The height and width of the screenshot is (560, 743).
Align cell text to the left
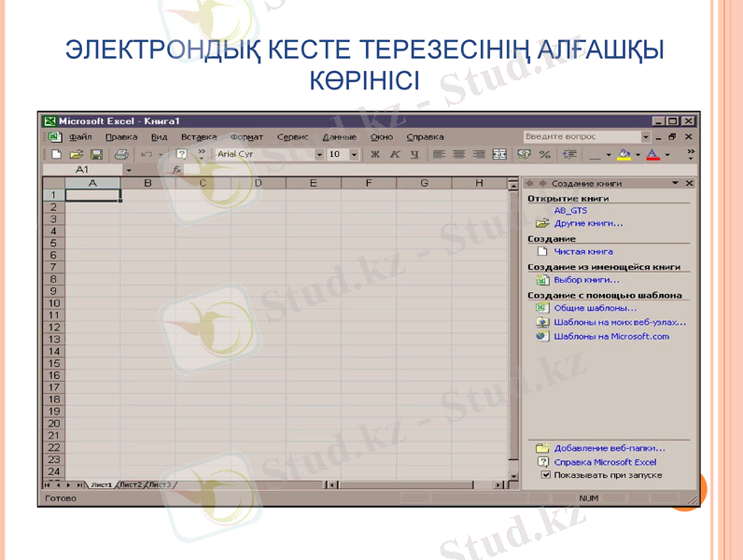tap(440, 154)
